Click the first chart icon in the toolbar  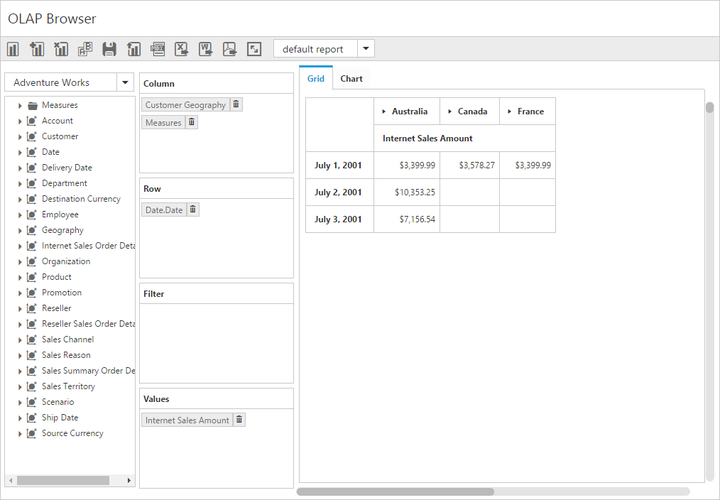pos(13,49)
